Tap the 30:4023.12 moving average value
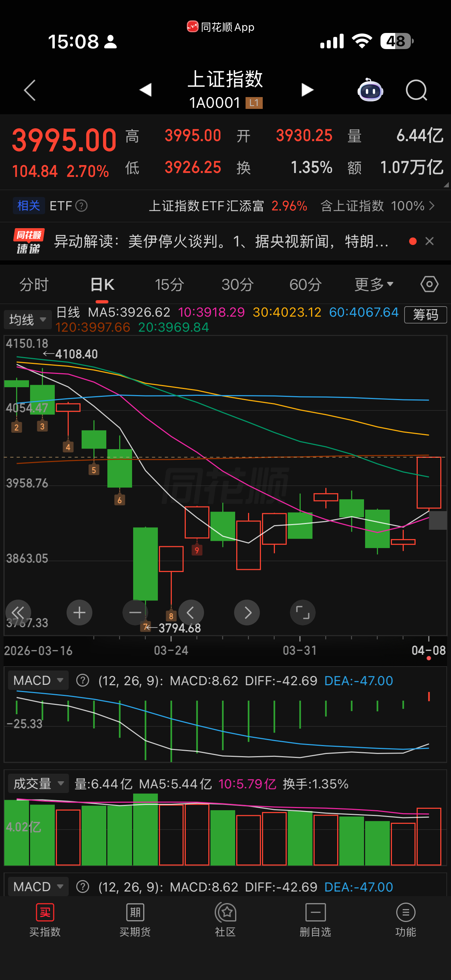Viewport: 451px width, 980px height. tap(287, 312)
